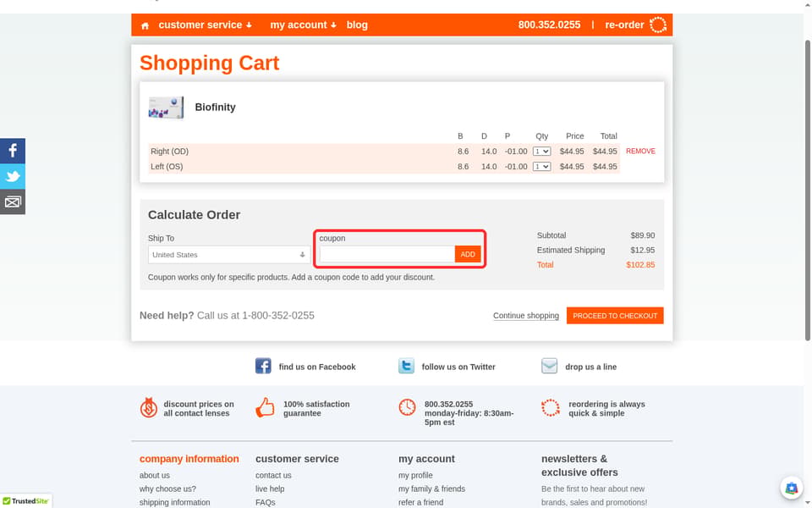
Task: Proceed to checkout
Action: point(615,315)
